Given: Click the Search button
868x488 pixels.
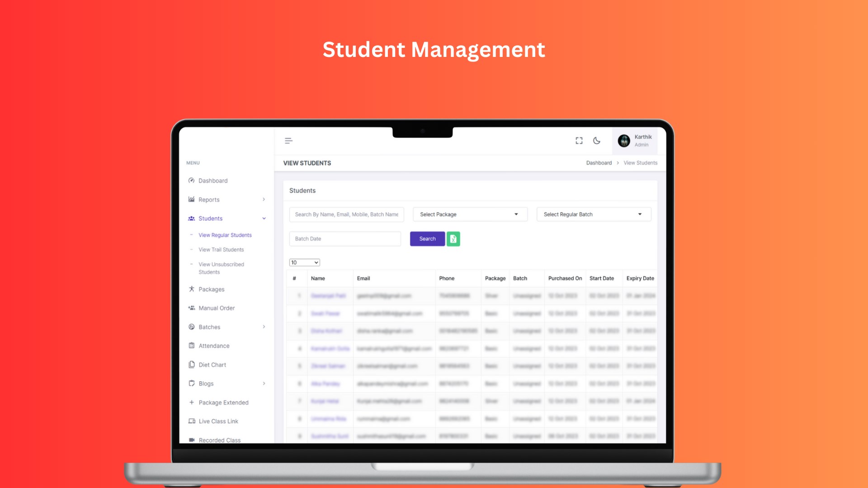Looking at the screenshot, I should click(x=427, y=238).
